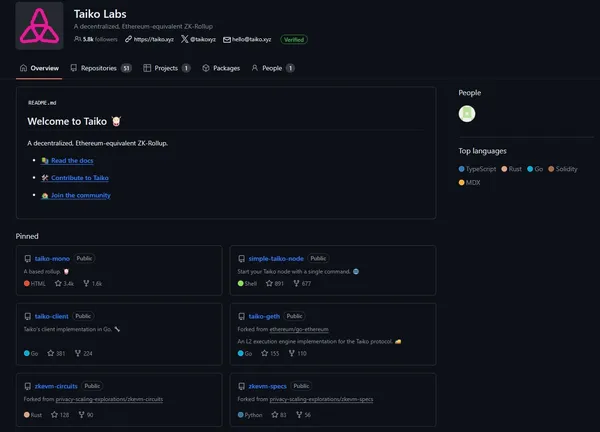Click the star icon on zkevm-specs
Image resolution: width=600 pixels, height=432 pixels.
[275, 414]
